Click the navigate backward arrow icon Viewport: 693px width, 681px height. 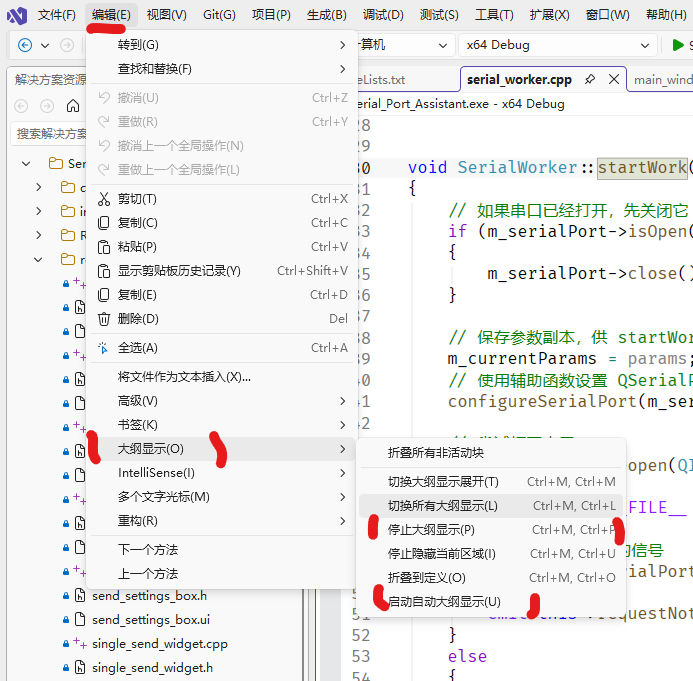point(25,45)
